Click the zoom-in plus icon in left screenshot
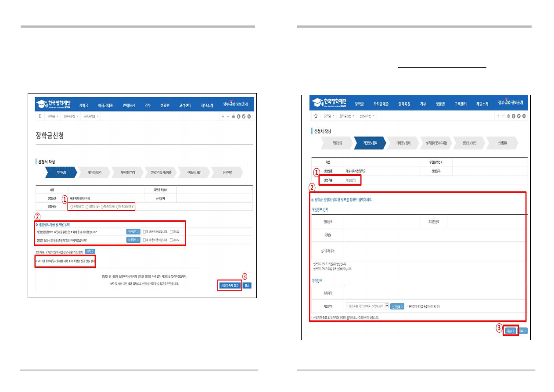Screen dimensions: 554x392 point(223,117)
